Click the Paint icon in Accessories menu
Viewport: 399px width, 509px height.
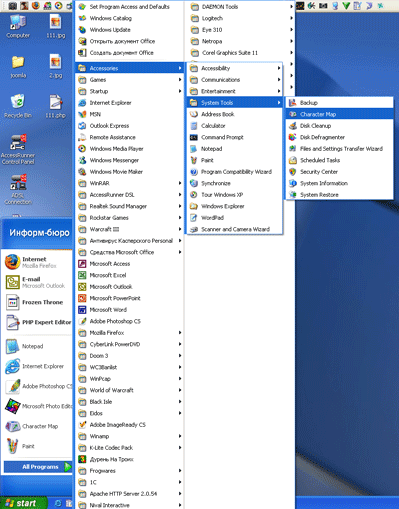[x=194, y=160]
